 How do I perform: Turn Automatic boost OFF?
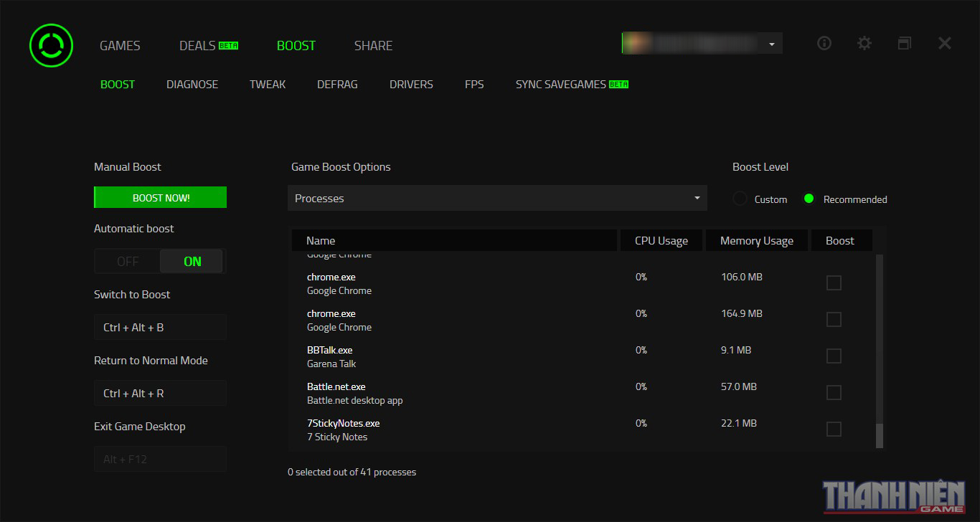[x=128, y=262]
